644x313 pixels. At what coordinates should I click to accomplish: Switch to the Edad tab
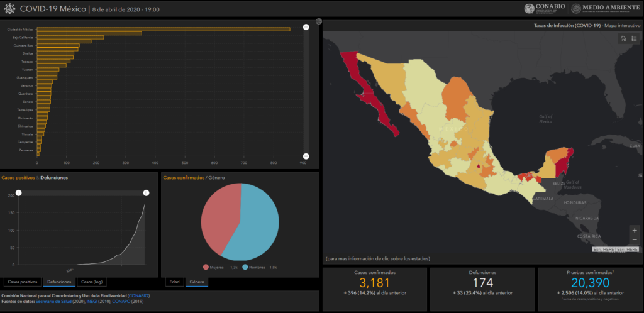click(174, 282)
